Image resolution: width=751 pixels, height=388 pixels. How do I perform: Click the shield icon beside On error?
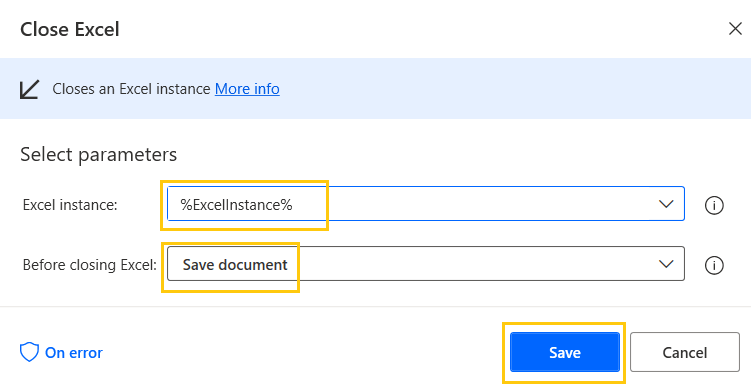[29, 353]
